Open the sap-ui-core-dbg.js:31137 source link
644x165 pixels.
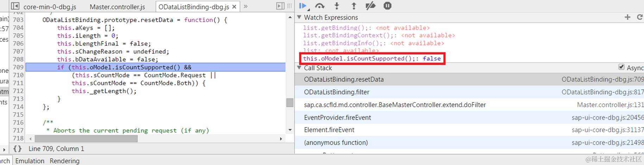[608, 130]
